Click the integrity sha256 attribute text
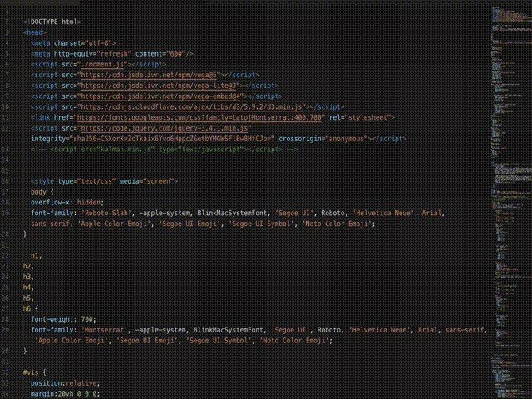532x399 pixels. pos(153,139)
